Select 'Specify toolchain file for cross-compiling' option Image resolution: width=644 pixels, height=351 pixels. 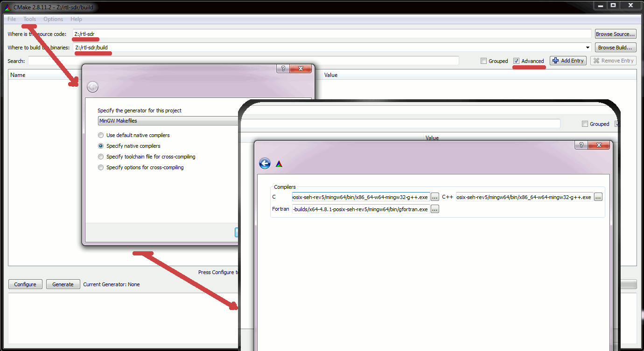(x=101, y=157)
